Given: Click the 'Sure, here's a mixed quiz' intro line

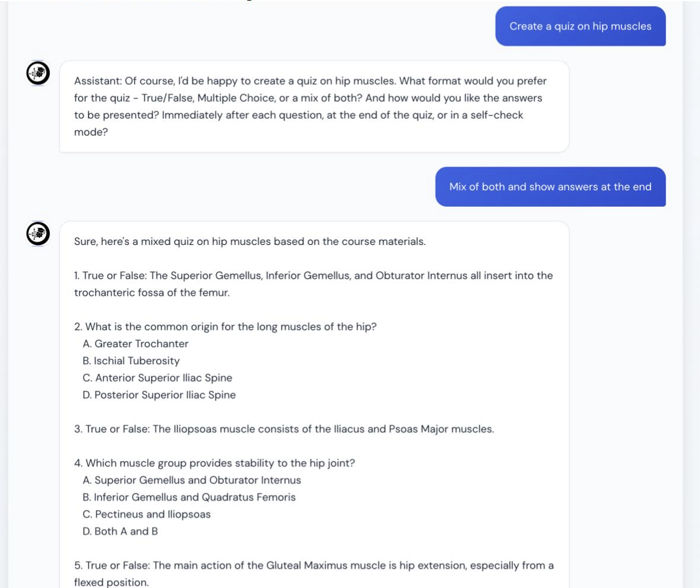Looking at the screenshot, I should pyautogui.click(x=250, y=241).
